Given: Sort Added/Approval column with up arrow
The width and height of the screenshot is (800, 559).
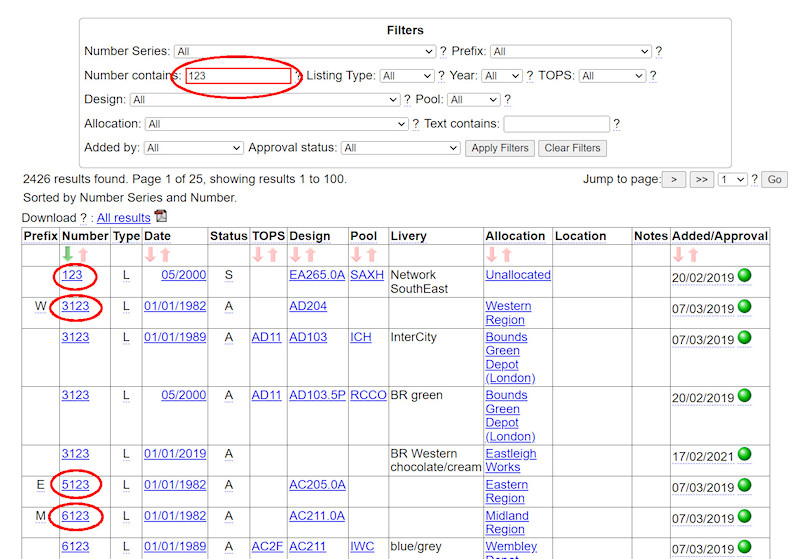Looking at the screenshot, I should tap(693, 254).
